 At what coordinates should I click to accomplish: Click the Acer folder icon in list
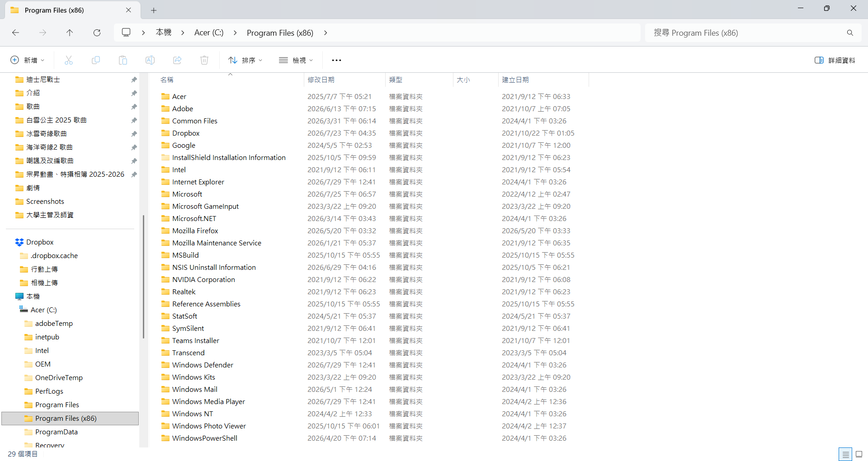pos(165,96)
